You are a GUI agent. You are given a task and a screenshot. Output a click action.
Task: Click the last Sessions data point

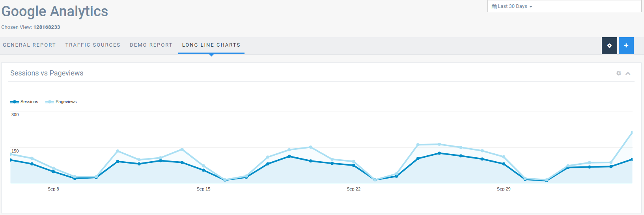tap(632, 159)
